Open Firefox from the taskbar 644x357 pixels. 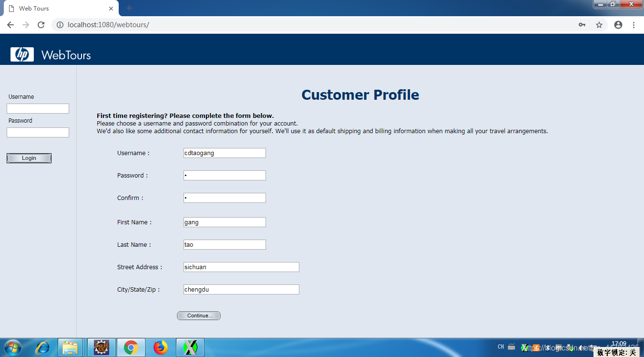tap(161, 347)
